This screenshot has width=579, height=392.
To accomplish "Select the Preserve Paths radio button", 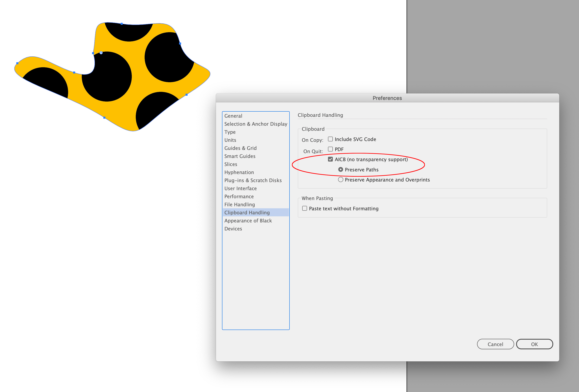I will coord(341,169).
